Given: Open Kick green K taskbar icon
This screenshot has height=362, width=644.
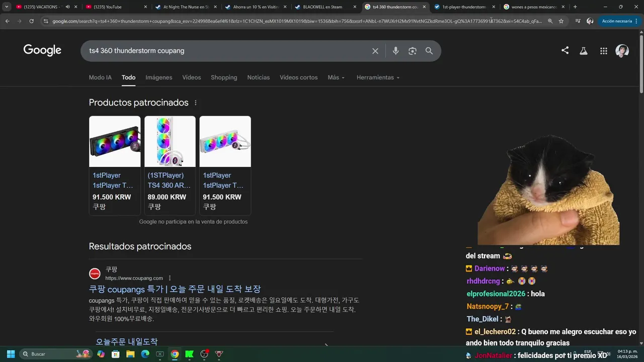Looking at the screenshot, I should 189,354.
